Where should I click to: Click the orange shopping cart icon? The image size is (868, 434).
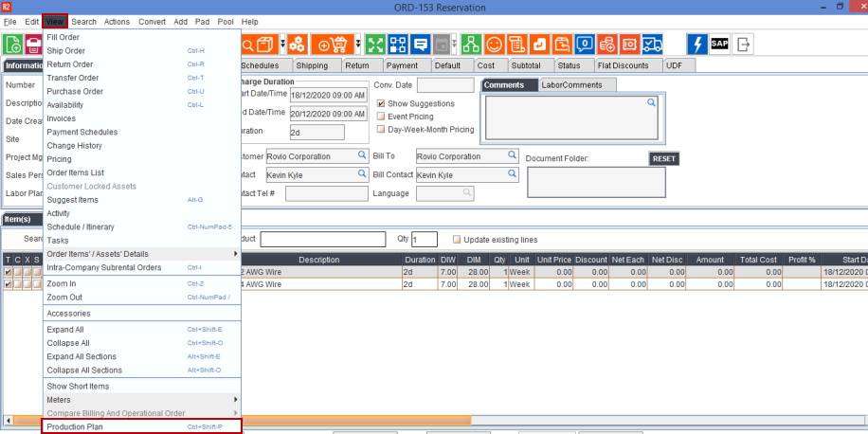click(x=336, y=45)
